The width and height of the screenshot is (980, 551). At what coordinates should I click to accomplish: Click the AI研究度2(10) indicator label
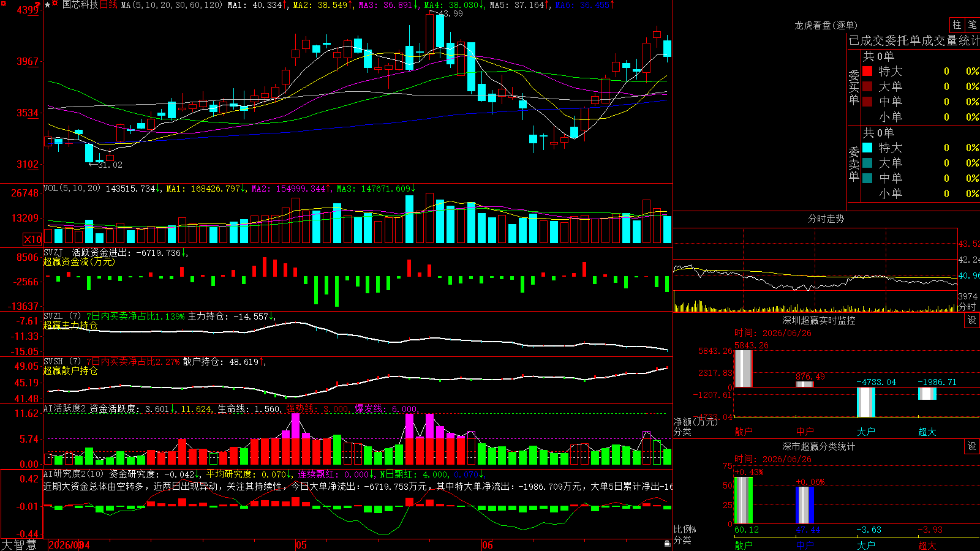coord(75,474)
